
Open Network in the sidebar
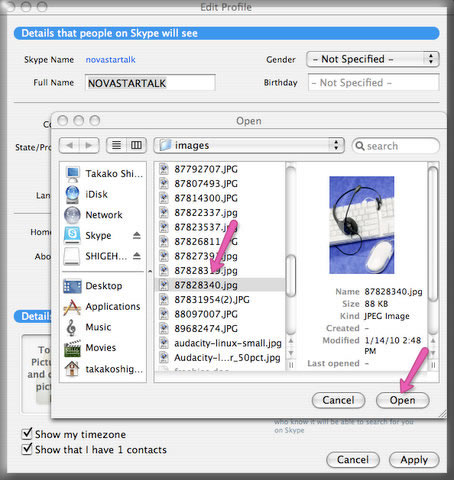pos(104,215)
